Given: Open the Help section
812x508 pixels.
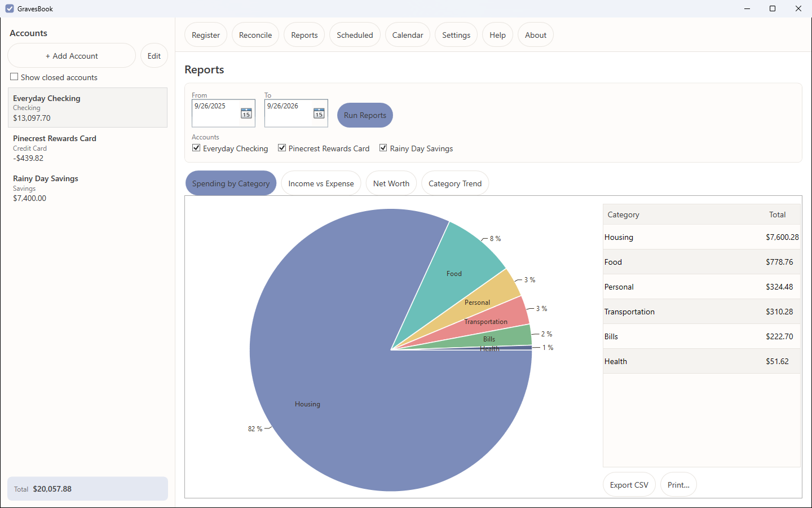Looking at the screenshot, I should pyautogui.click(x=497, y=35).
